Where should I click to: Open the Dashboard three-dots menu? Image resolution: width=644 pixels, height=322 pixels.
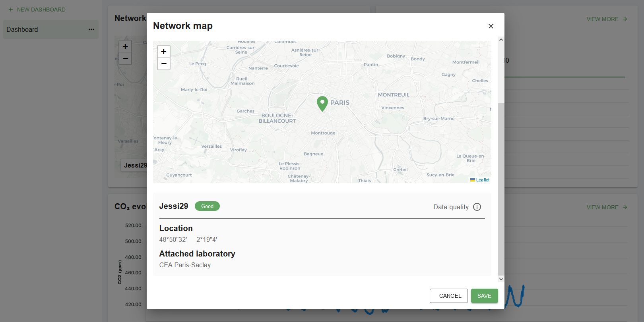91,29
